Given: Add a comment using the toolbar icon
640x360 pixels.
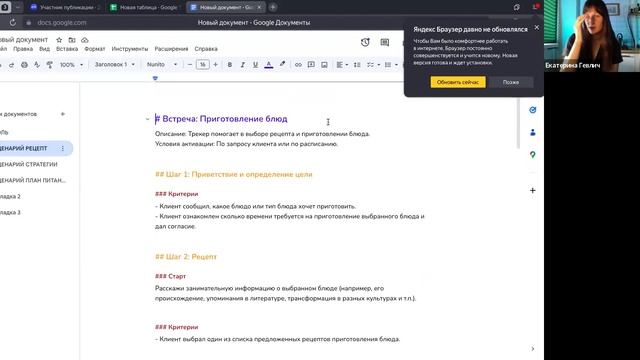Looking at the screenshot, I should point(311,64).
